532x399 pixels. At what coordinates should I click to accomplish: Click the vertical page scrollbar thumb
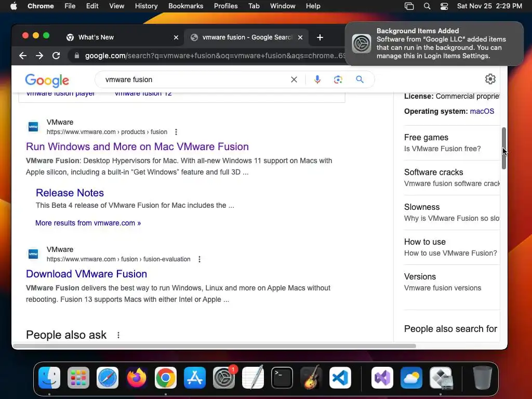504,148
